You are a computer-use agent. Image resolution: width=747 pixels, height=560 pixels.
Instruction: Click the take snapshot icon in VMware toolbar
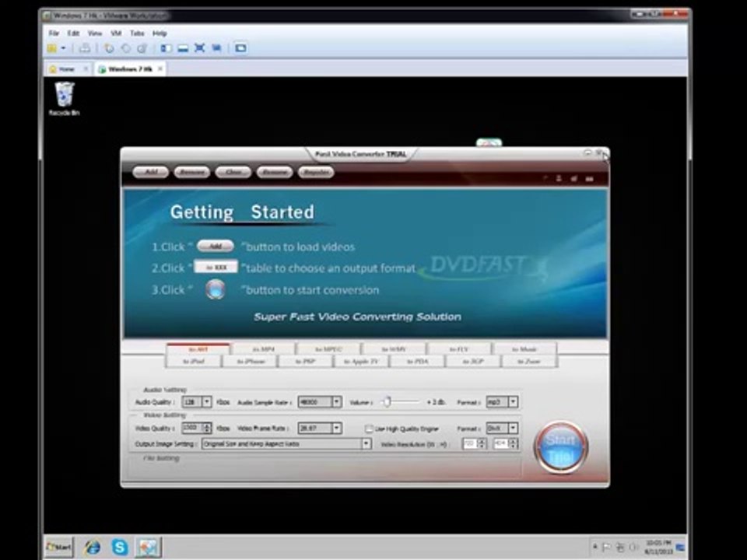(109, 48)
